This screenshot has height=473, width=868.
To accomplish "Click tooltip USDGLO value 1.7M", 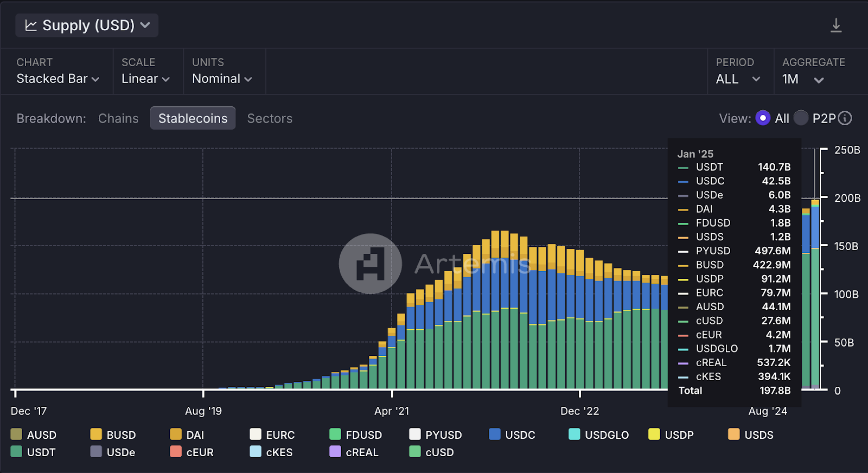I will (780, 349).
